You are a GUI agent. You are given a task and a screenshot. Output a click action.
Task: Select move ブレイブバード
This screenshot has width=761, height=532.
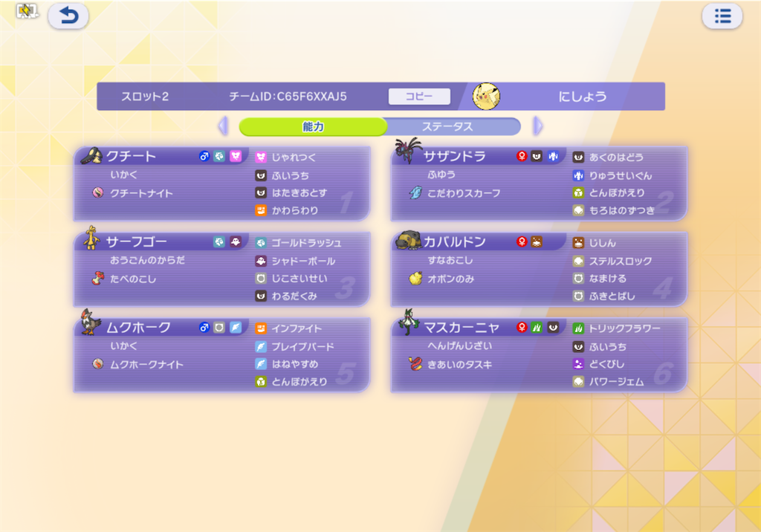pos(302,346)
